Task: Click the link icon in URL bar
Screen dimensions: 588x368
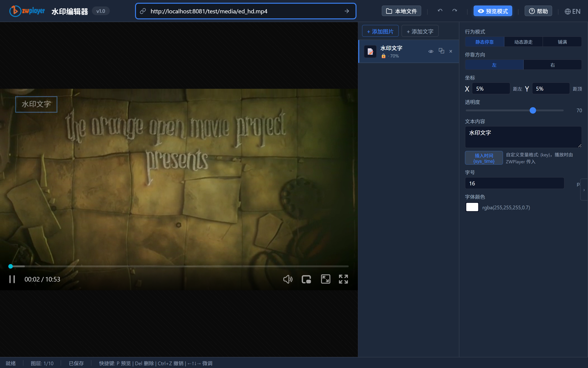Action: pos(143,11)
